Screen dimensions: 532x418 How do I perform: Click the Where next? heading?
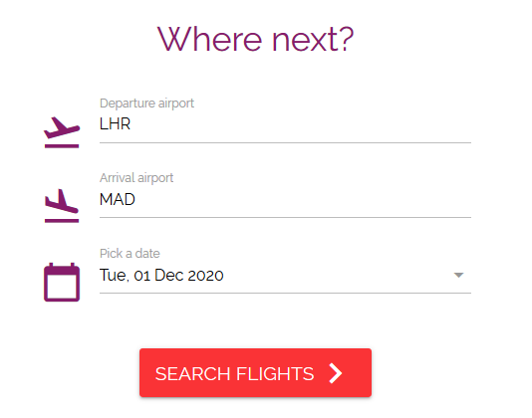click(x=255, y=40)
